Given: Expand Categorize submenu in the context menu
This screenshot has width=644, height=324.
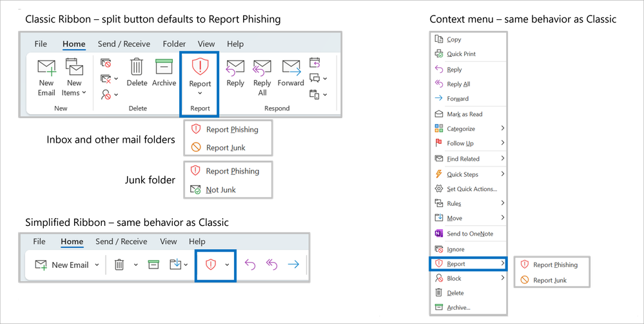Looking at the screenshot, I should (x=469, y=128).
